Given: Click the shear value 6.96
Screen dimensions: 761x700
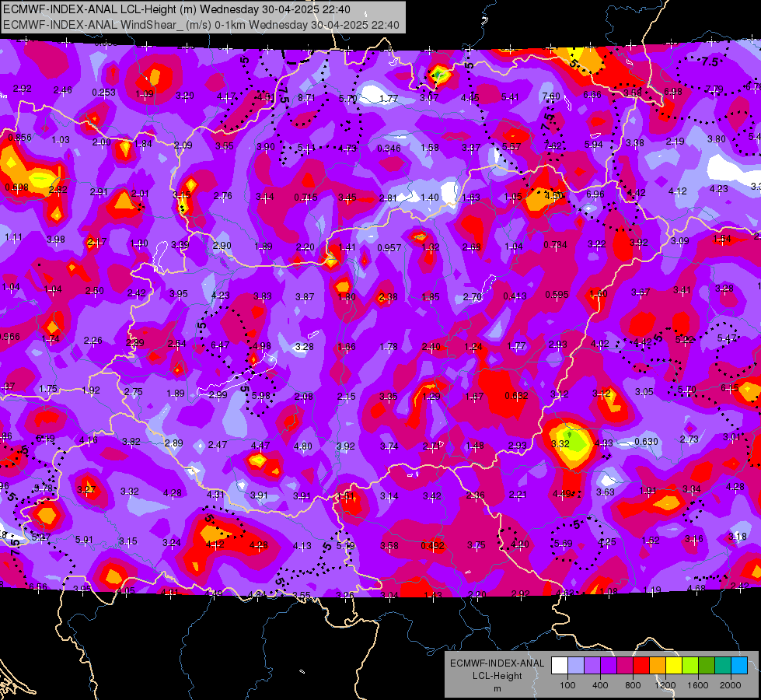Looking at the screenshot, I should click(595, 194).
